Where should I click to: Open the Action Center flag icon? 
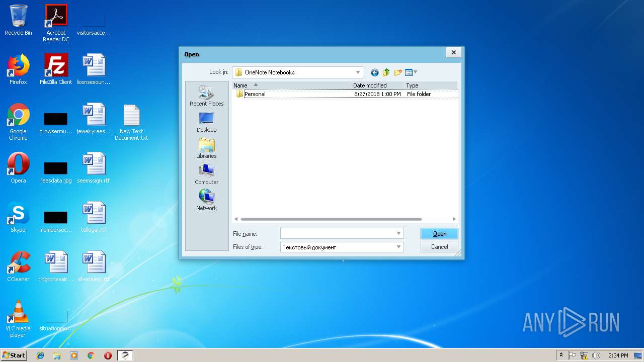(573, 355)
